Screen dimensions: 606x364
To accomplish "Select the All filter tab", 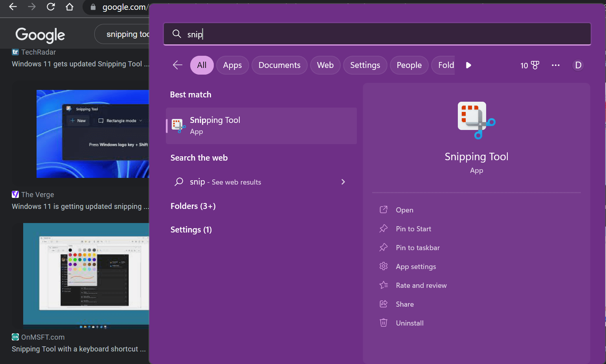I will coord(202,65).
